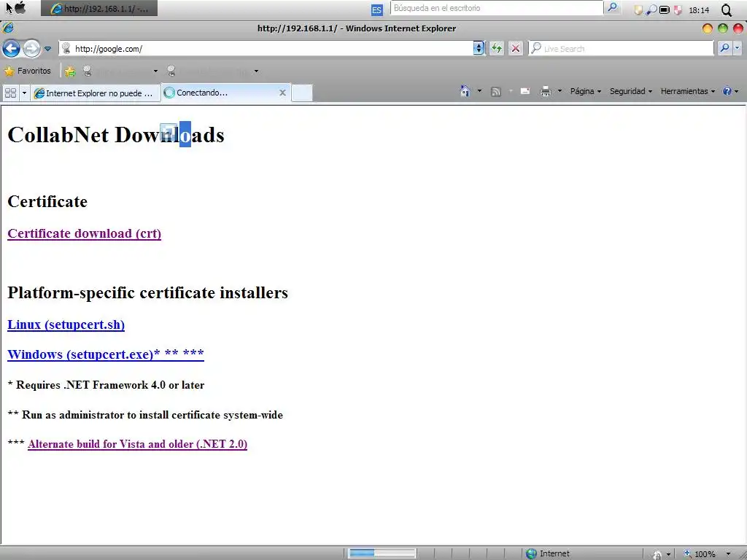Image resolution: width=747 pixels, height=560 pixels.
Task: Stop loading with the red X button
Action: (516, 49)
